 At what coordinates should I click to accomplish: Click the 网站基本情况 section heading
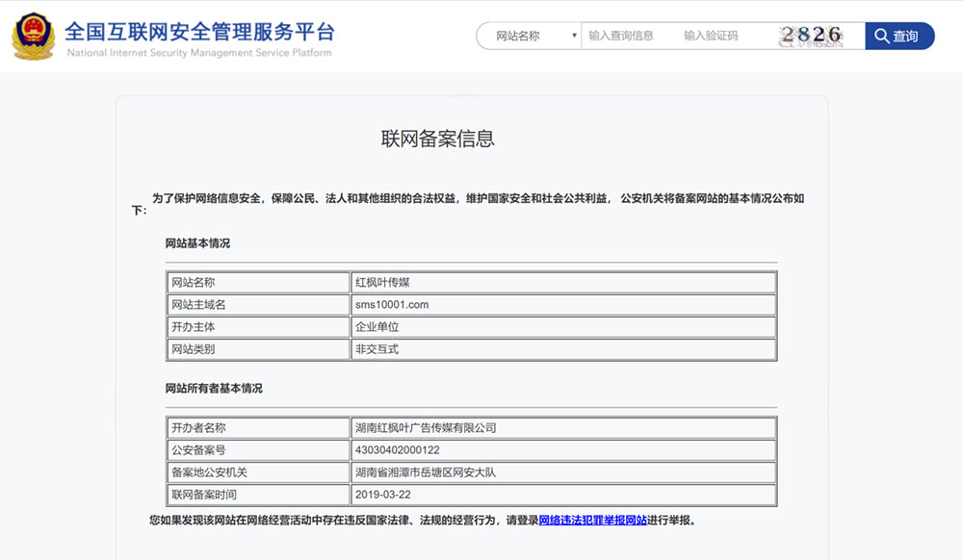click(x=197, y=243)
